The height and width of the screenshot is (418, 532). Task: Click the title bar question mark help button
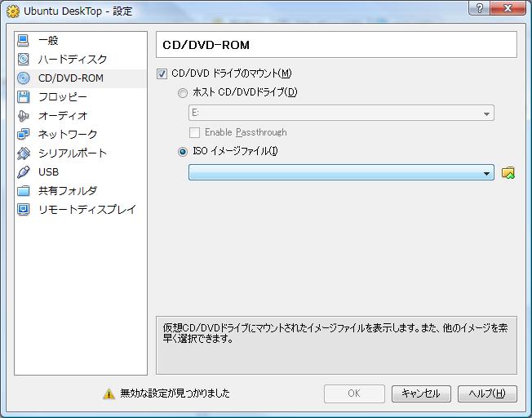tap(480, 8)
